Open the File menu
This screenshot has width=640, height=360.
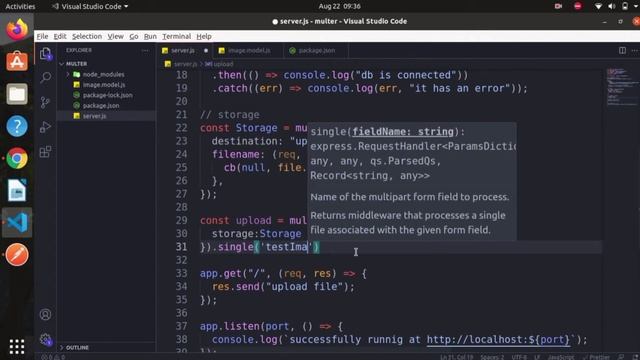[x=42, y=36]
